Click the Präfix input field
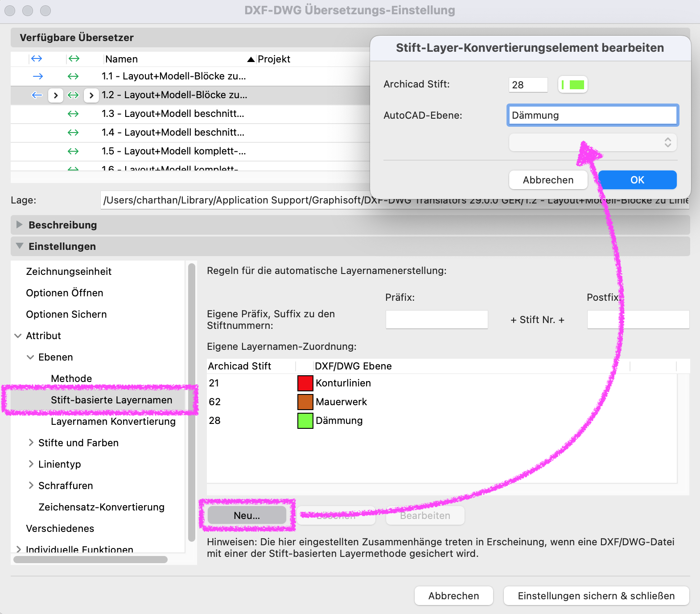Screen dimensions: 700x614 click(x=436, y=319)
